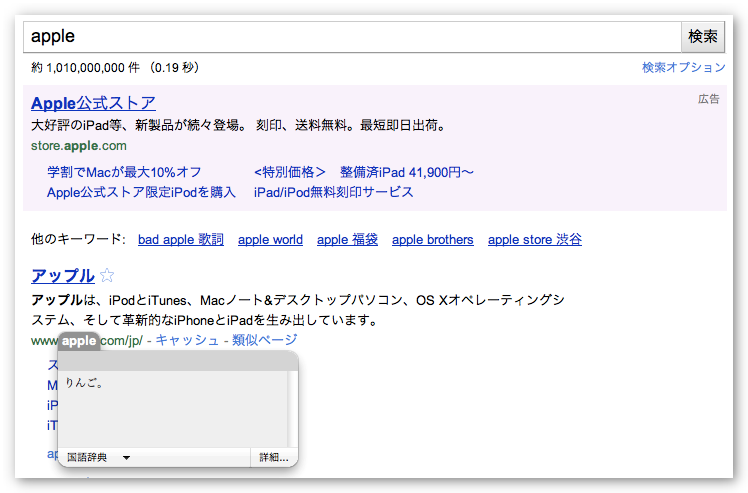Click the キャッシュ cached link
This screenshot has width=748, height=493.
pyautogui.click(x=187, y=340)
